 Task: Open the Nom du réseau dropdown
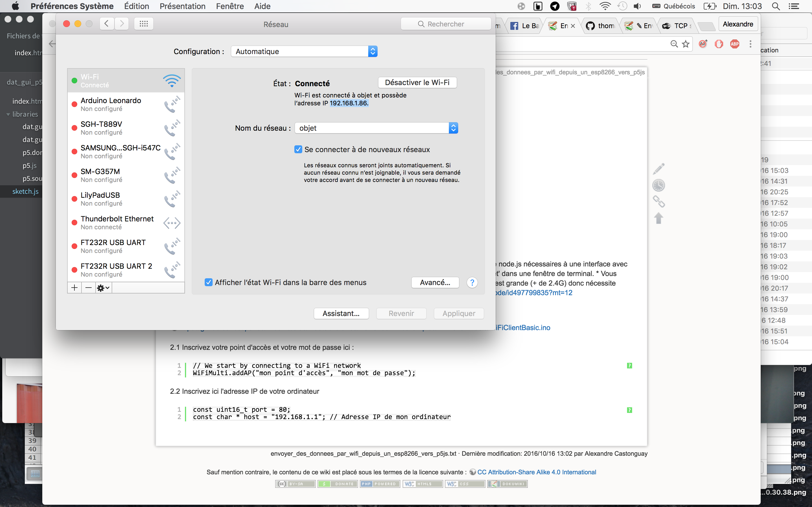(x=376, y=128)
